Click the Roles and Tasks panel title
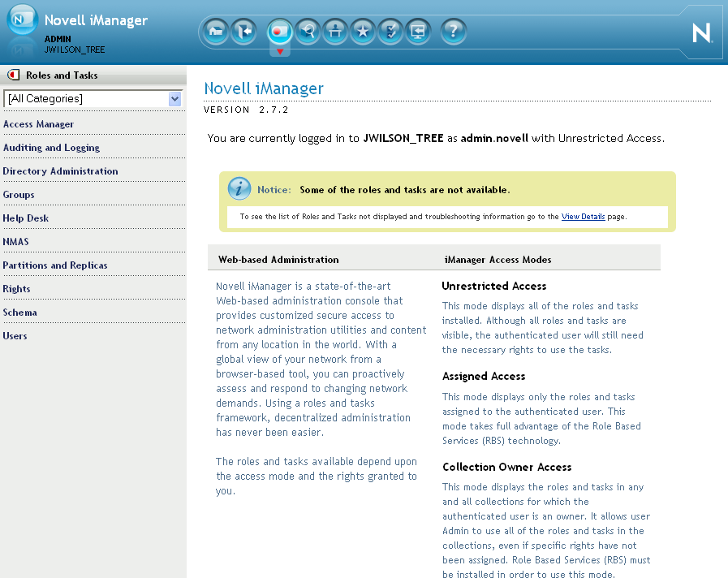This screenshot has width=728, height=578. (62, 75)
